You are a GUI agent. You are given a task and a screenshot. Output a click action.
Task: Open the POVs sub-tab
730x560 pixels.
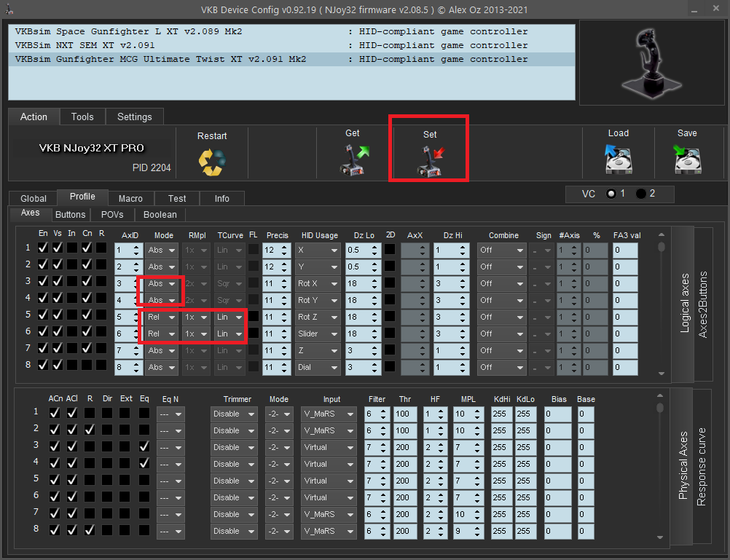[112, 215]
